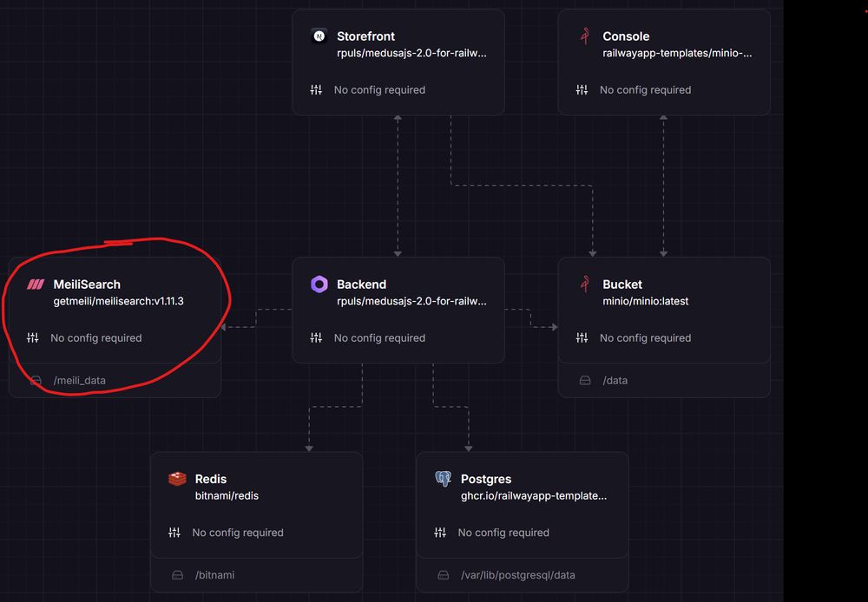Click the Storefront Next.js logo icon

[319, 36]
